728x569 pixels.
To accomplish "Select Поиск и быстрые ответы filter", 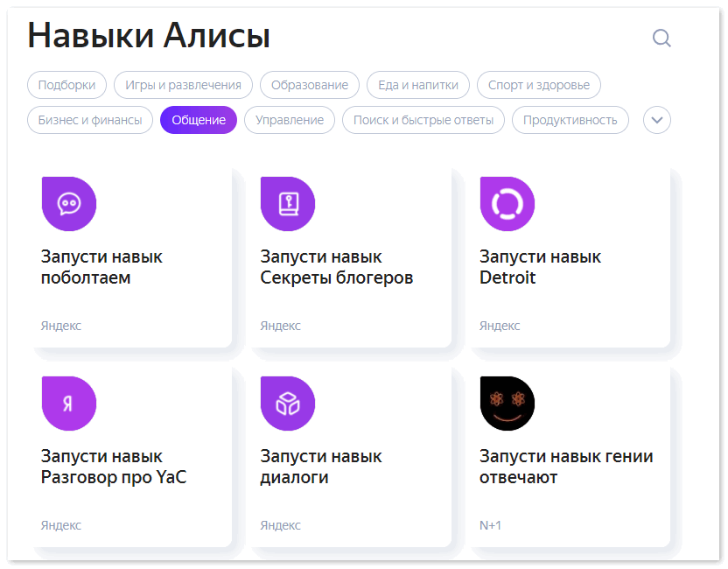I will [423, 120].
